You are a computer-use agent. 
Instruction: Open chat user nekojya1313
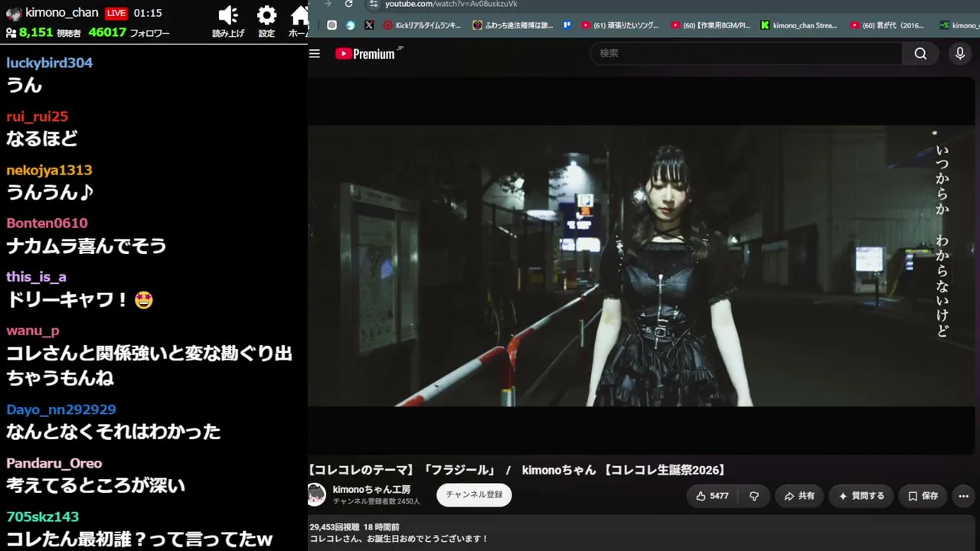coord(49,170)
